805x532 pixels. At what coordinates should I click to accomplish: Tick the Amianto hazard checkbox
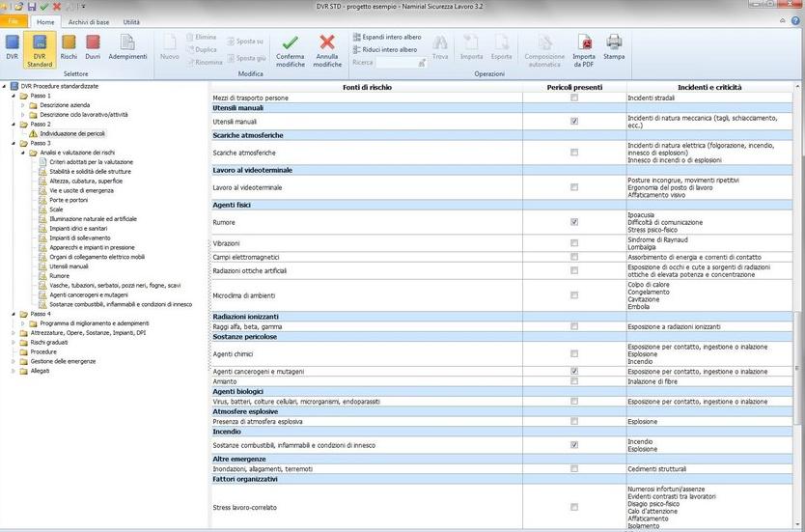point(574,381)
